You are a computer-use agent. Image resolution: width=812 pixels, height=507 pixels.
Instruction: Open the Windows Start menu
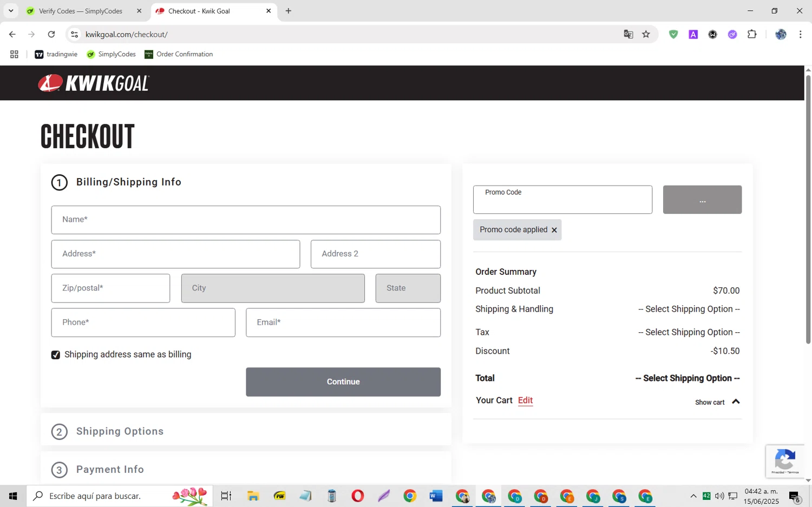(x=13, y=496)
